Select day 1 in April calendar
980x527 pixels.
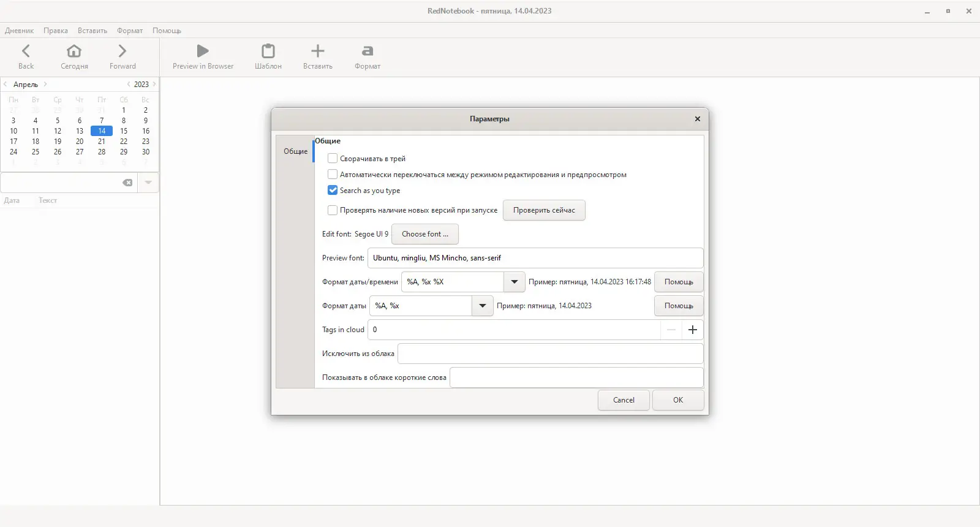click(x=124, y=110)
